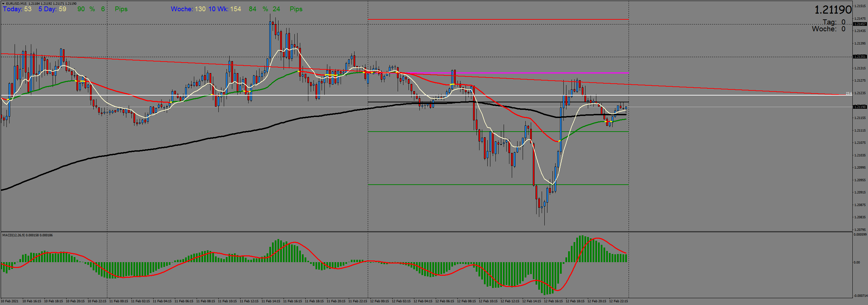
Task: Click the '10 Feb 2021' time axis label
Action: tap(10, 301)
